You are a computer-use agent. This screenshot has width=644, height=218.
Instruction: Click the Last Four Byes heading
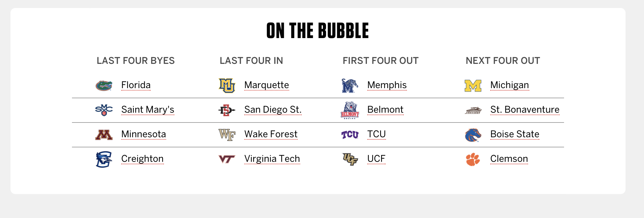coord(136,61)
